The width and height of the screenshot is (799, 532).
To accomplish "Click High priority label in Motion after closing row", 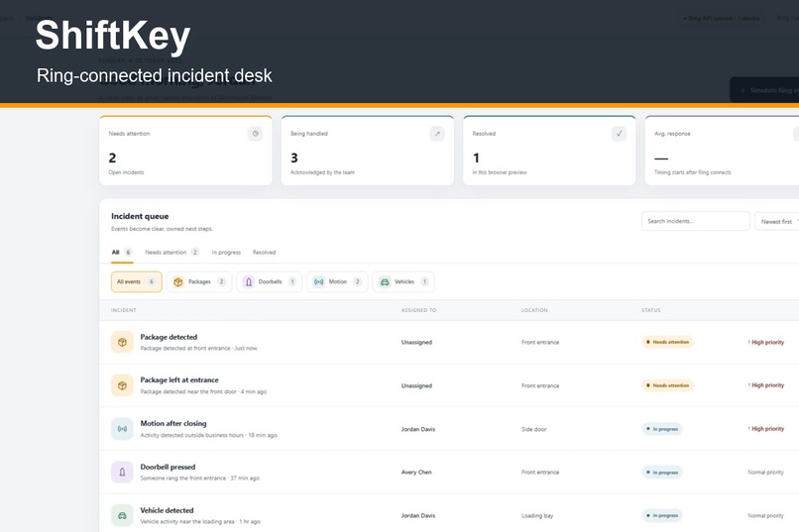I will tap(766, 429).
